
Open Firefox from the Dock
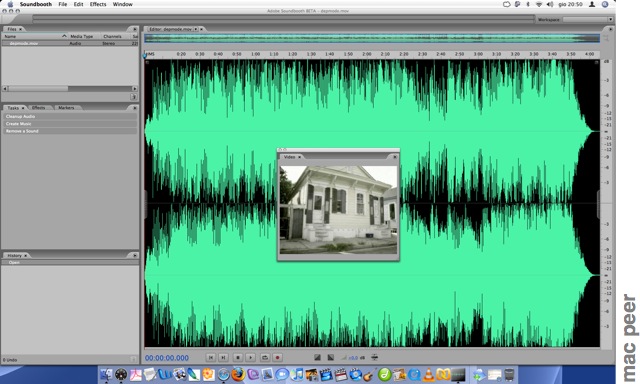tap(238, 374)
